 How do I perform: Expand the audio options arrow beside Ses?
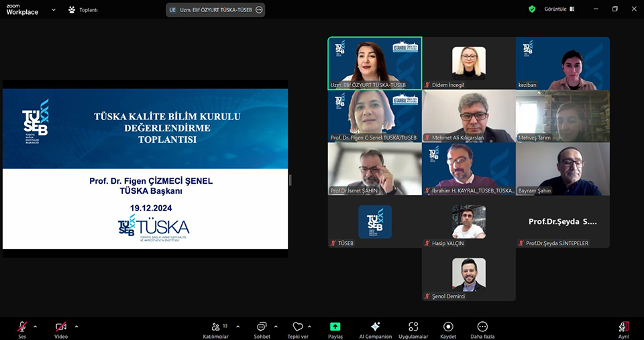36,327
